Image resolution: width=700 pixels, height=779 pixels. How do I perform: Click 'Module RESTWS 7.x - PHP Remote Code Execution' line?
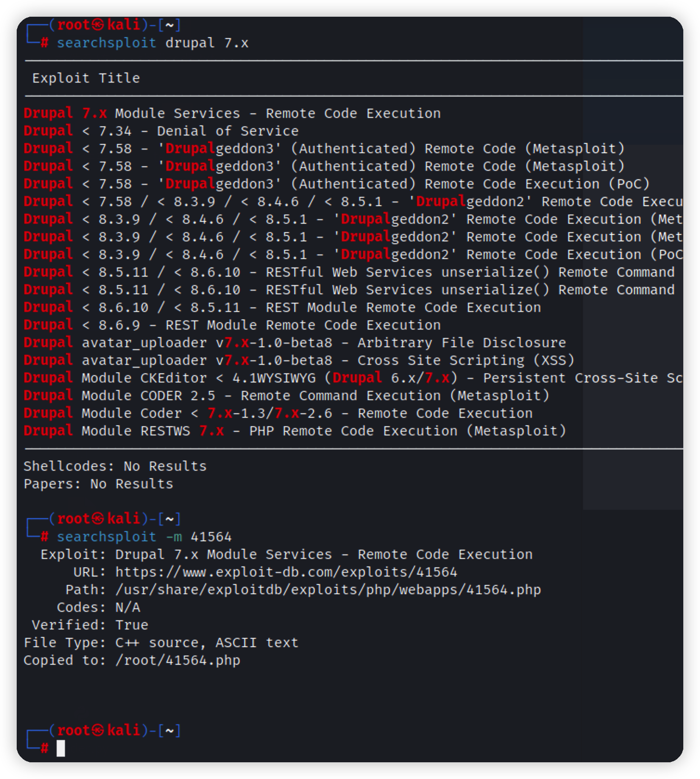295,431
